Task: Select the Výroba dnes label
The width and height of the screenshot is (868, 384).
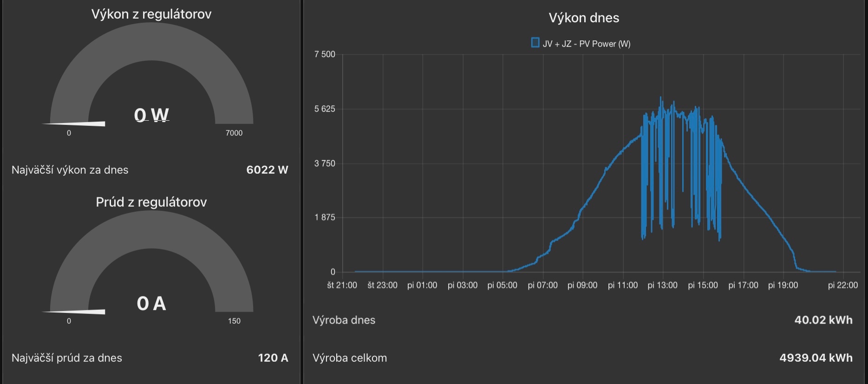Action: coord(344,320)
